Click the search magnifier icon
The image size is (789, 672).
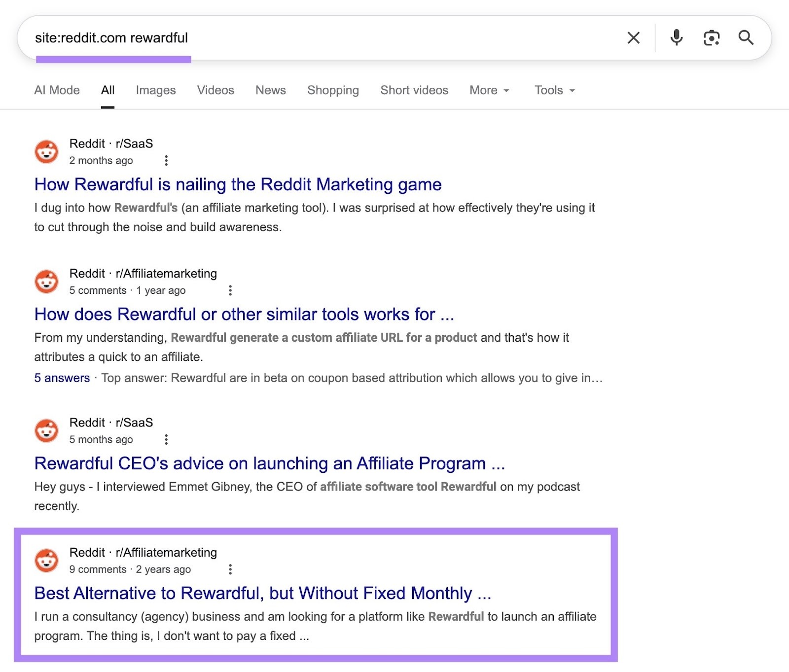tap(746, 37)
